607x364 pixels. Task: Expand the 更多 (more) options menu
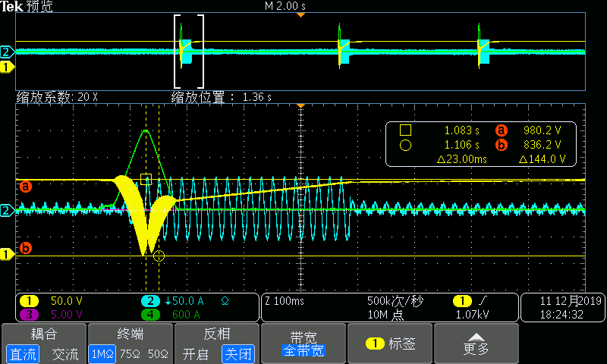click(x=476, y=344)
